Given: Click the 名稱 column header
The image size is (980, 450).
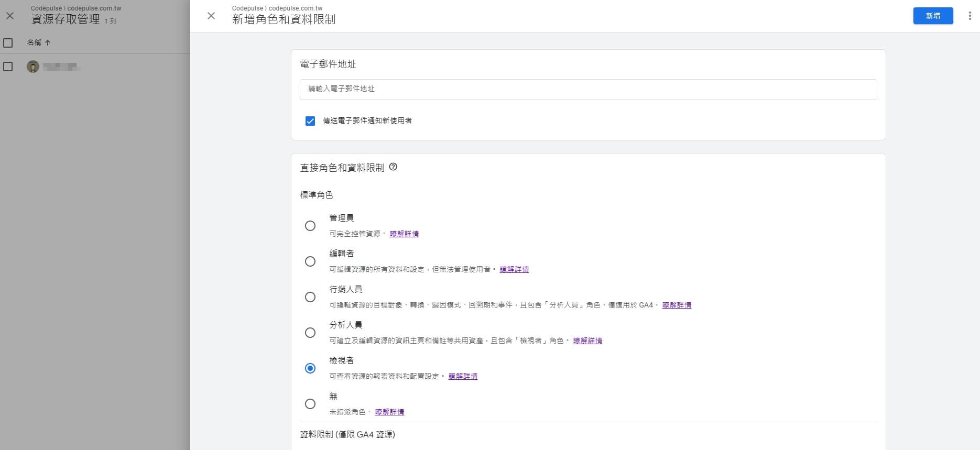Looking at the screenshot, I should tap(34, 42).
